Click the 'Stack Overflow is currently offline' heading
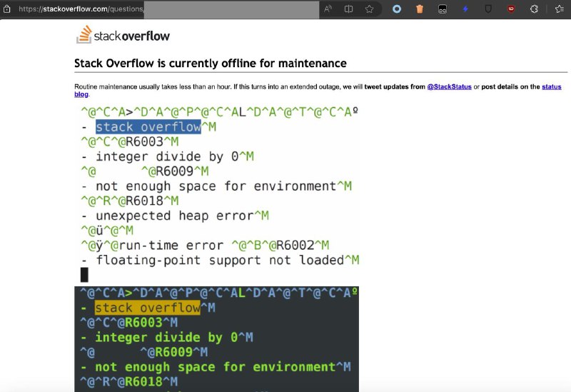Viewport: 571px width, 392px height. click(211, 64)
